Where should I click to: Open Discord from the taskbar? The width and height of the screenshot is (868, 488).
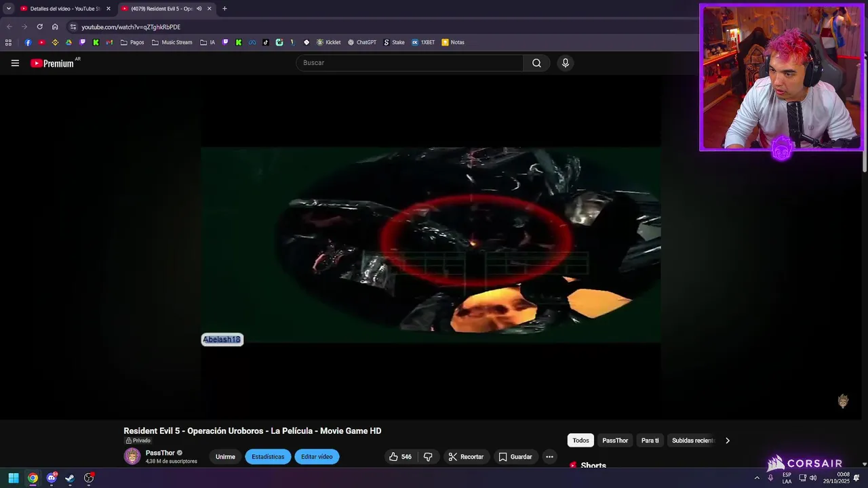pyautogui.click(x=52, y=478)
